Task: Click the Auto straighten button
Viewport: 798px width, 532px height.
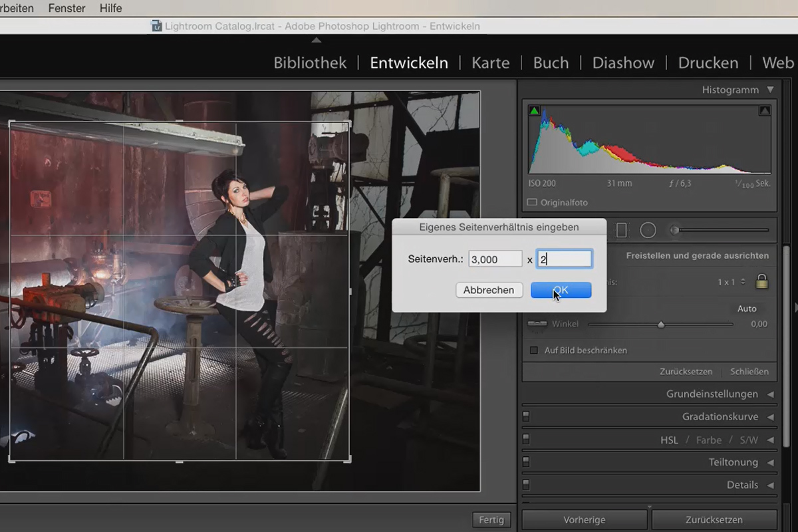Action: (x=747, y=309)
